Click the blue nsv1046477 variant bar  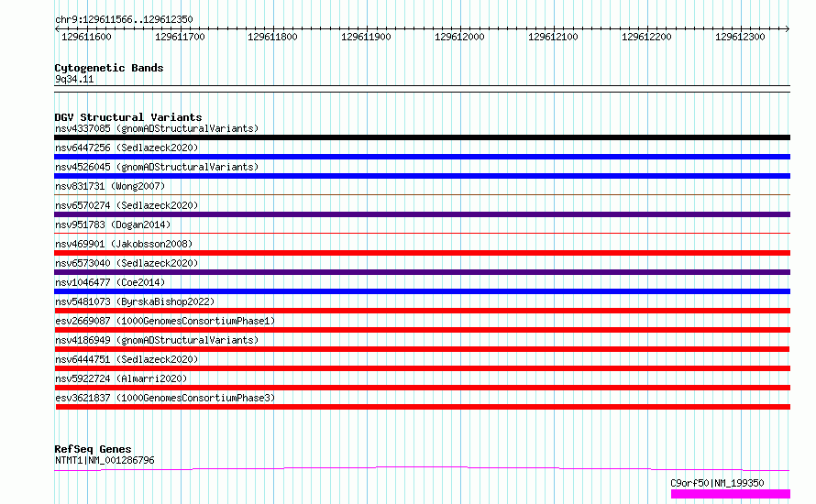point(422,291)
